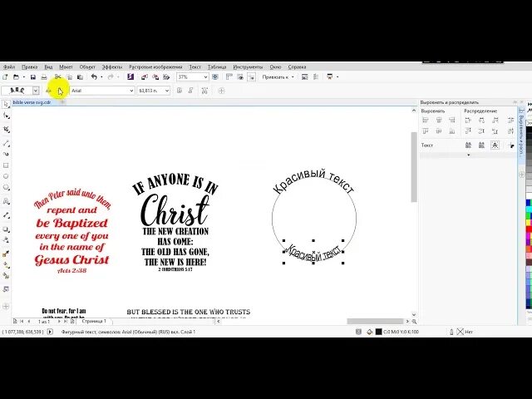Select the Страница 1 page tab
532x399 pixels.
[x=94, y=321]
